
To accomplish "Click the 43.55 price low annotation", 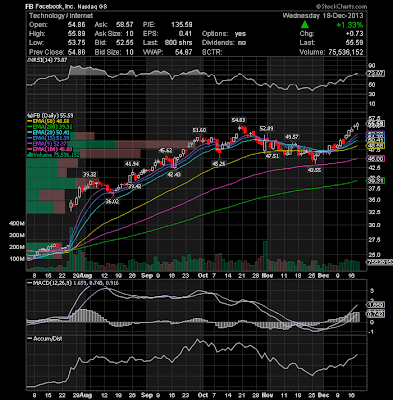I will coord(314,170).
